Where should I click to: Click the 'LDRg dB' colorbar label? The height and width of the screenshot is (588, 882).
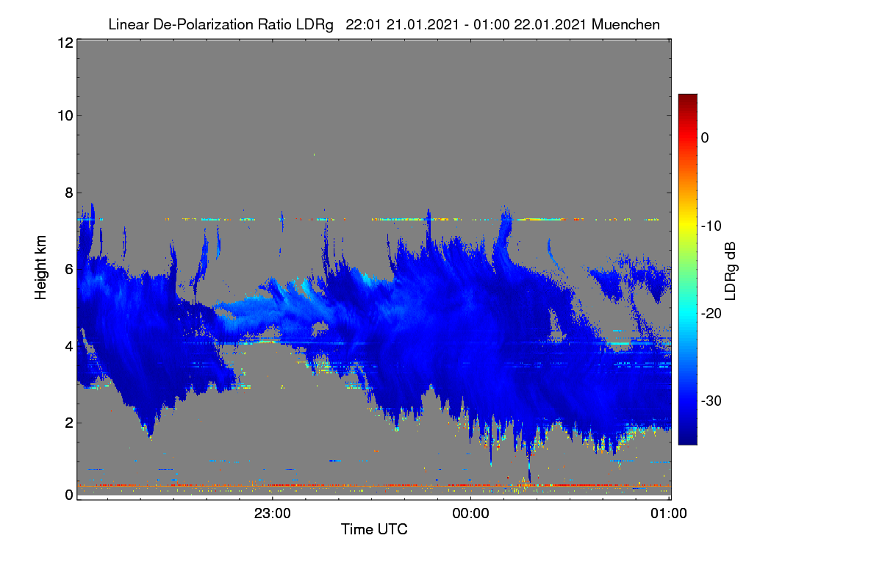730,270
